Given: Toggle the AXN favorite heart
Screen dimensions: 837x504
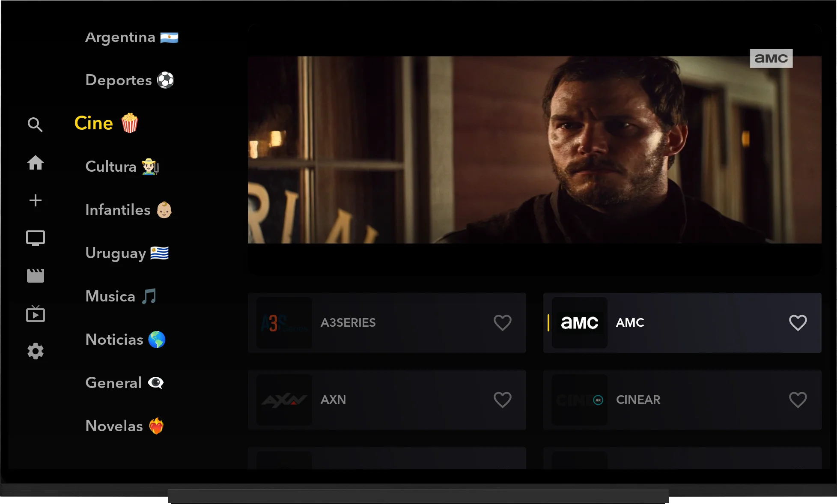Looking at the screenshot, I should coord(503,400).
